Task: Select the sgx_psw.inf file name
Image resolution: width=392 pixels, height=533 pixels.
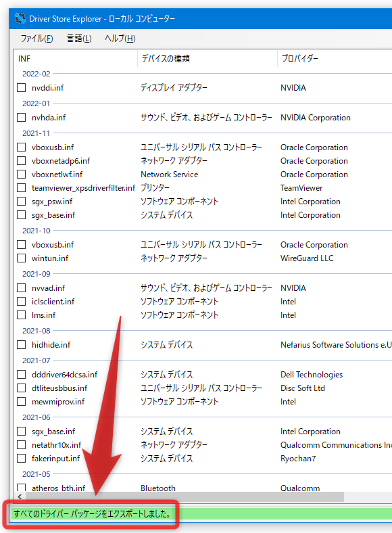Action: pyautogui.click(x=52, y=202)
